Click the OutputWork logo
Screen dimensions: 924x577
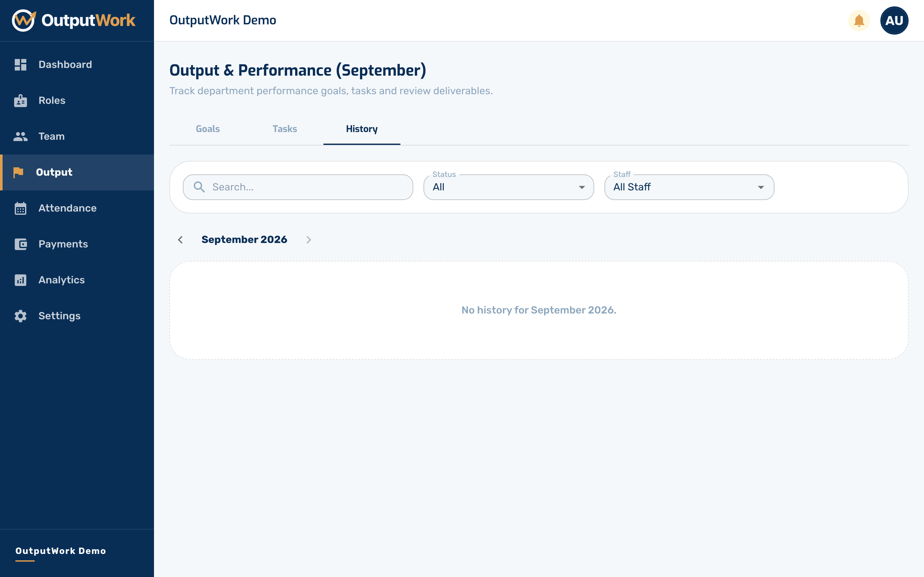coord(73,20)
